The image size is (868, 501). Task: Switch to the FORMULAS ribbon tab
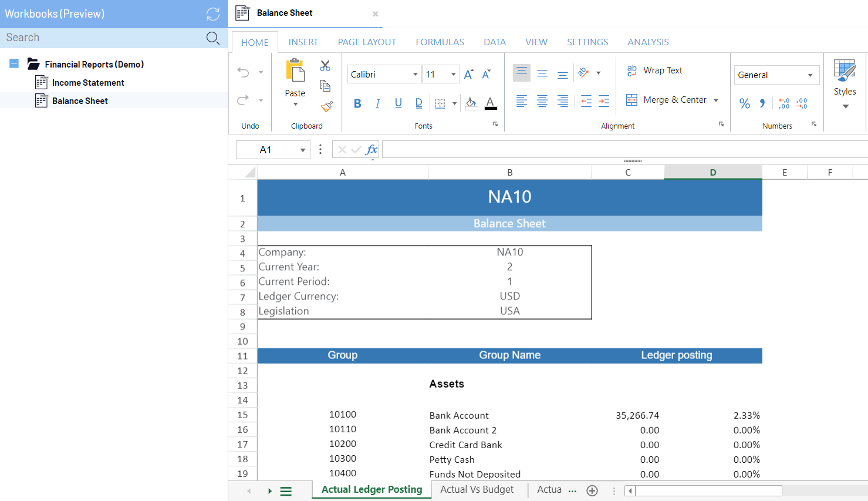440,42
